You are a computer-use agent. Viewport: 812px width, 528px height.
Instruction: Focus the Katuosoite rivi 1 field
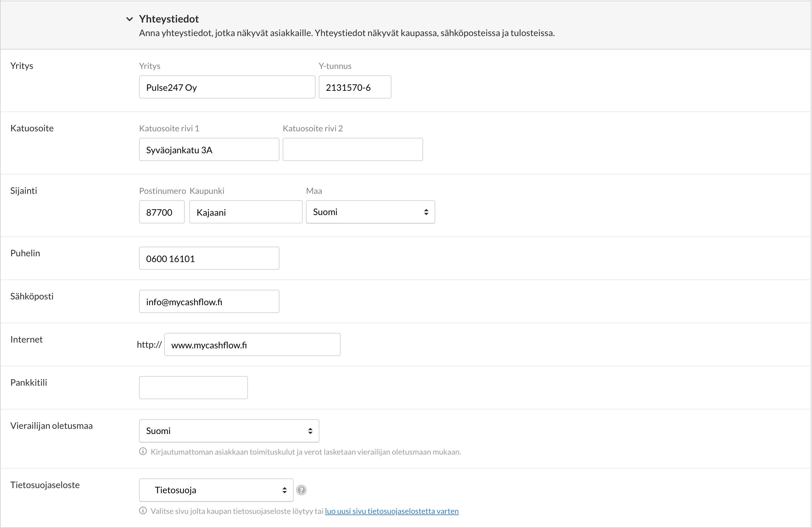[x=209, y=149]
